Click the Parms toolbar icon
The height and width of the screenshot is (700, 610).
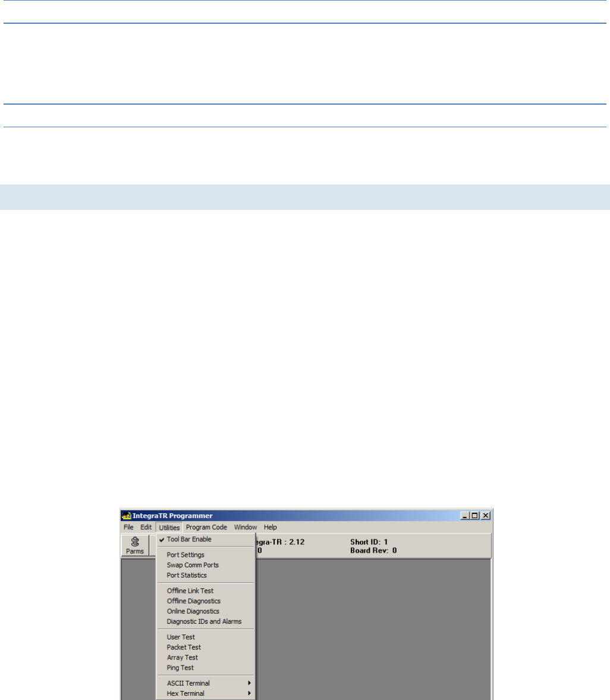[135, 545]
